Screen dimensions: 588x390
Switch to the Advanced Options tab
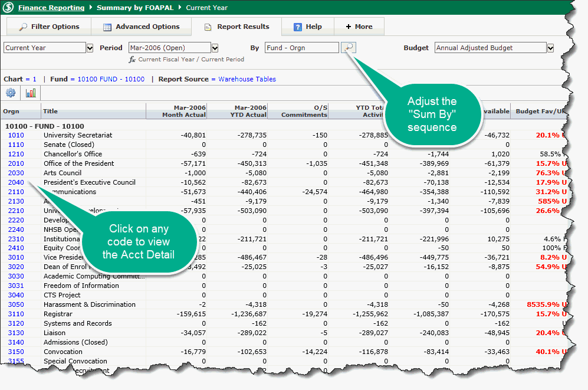click(x=141, y=27)
